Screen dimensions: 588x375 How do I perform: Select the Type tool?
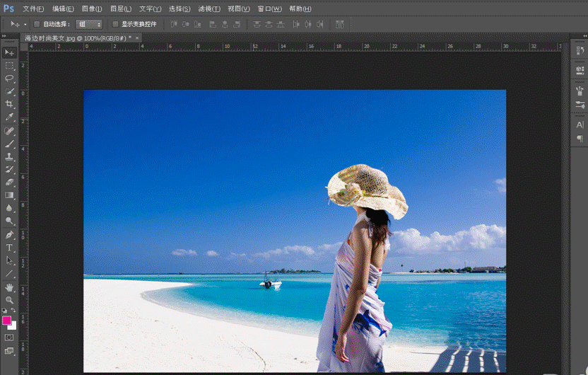(10, 248)
